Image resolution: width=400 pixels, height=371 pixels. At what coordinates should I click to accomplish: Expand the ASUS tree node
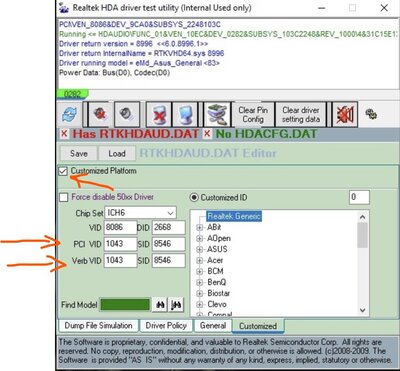(200, 249)
